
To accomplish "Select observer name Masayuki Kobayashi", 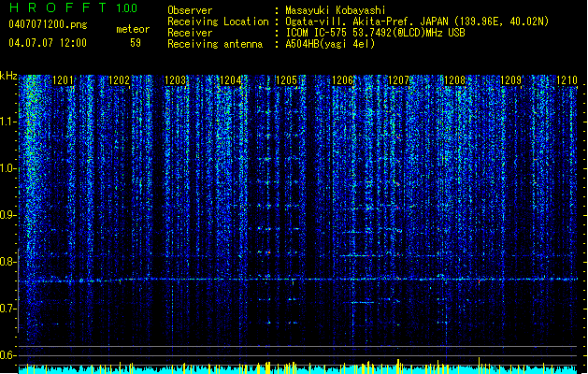I will [335, 10].
